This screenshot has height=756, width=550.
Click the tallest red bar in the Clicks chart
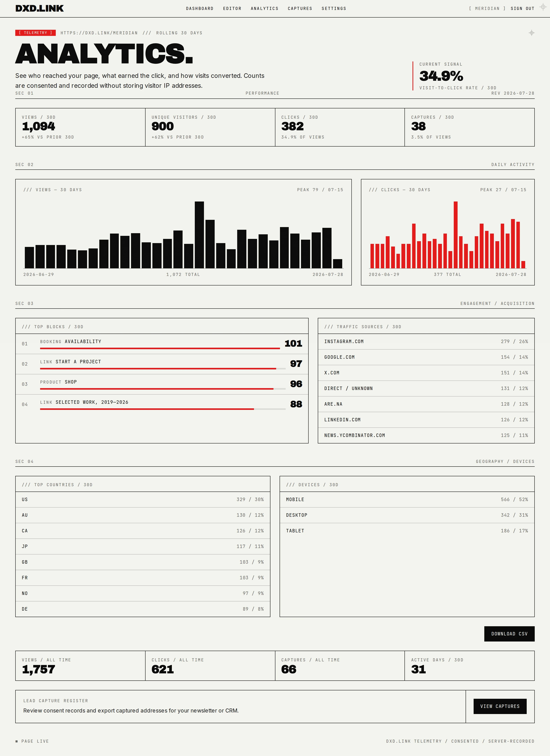[x=455, y=235]
